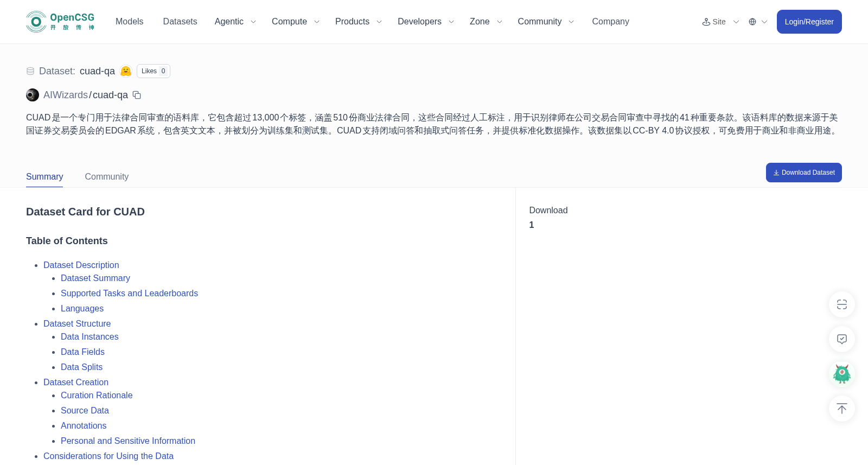Go to Dataset Creation section
The image size is (868, 465).
[76, 382]
